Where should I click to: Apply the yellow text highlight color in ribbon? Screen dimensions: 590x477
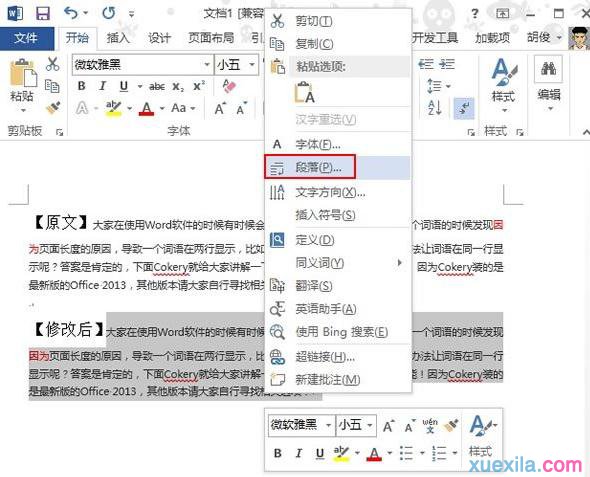click(113, 108)
